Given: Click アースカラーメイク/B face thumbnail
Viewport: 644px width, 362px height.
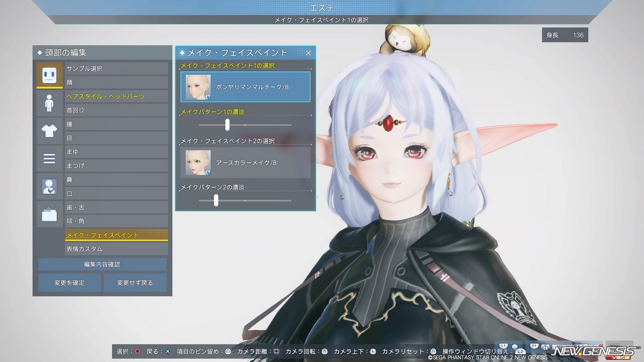Looking at the screenshot, I should tap(197, 162).
